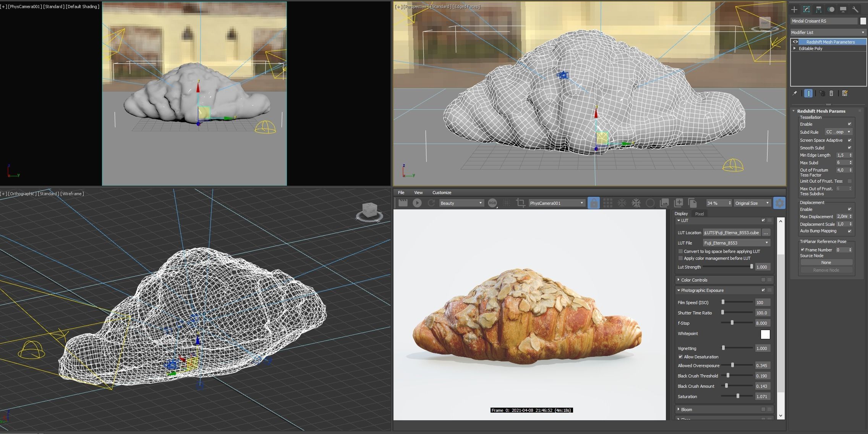868x434 pixels.
Task: Collapse the Photographic Exposure section
Action: click(679, 290)
